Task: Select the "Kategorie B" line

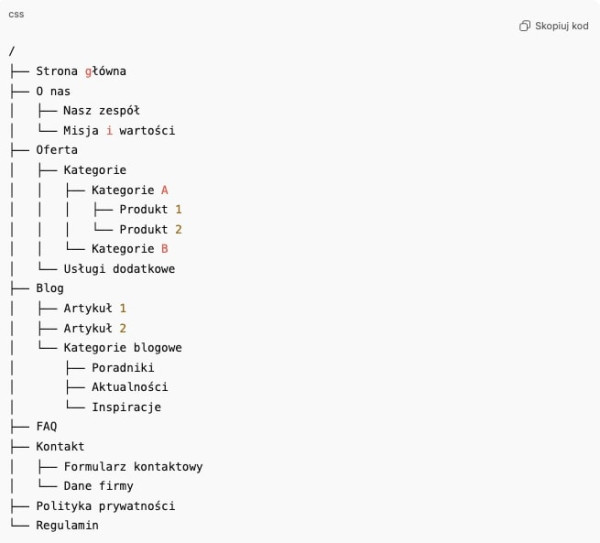Action: click(130, 249)
